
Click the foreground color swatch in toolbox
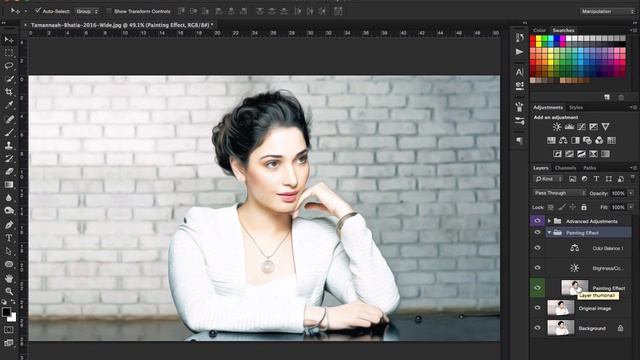(x=6, y=312)
